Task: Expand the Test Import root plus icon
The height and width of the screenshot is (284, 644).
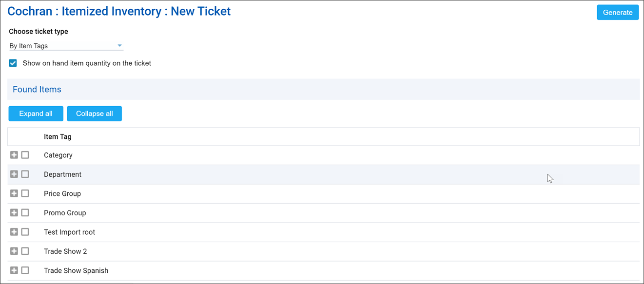Action: click(x=14, y=232)
